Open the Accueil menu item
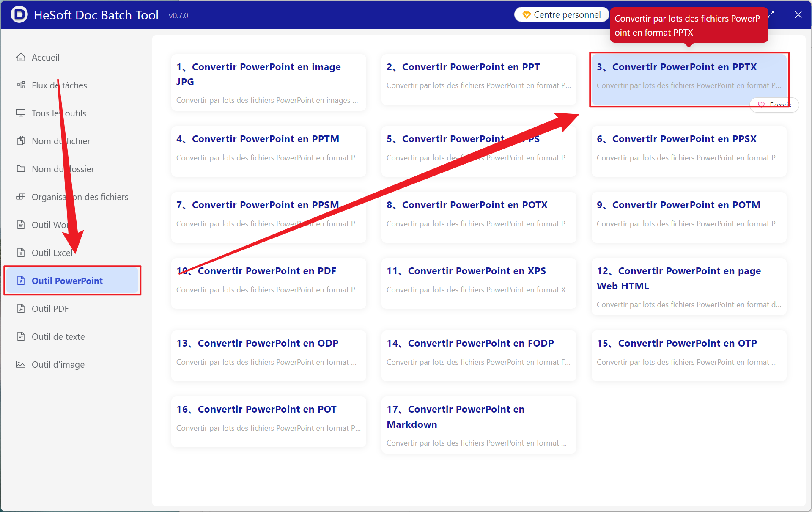 coord(72,57)
